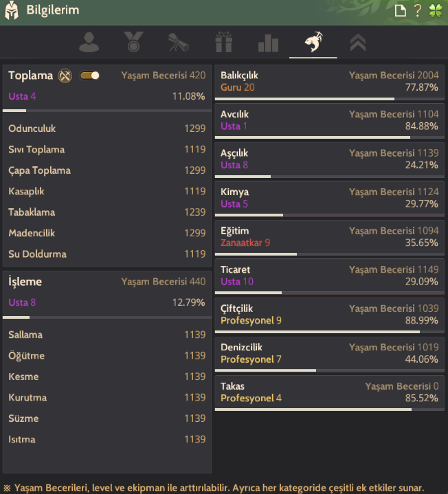Select the Takas skill entry
This screenshot has width=448, height=494.
point(329,392)
